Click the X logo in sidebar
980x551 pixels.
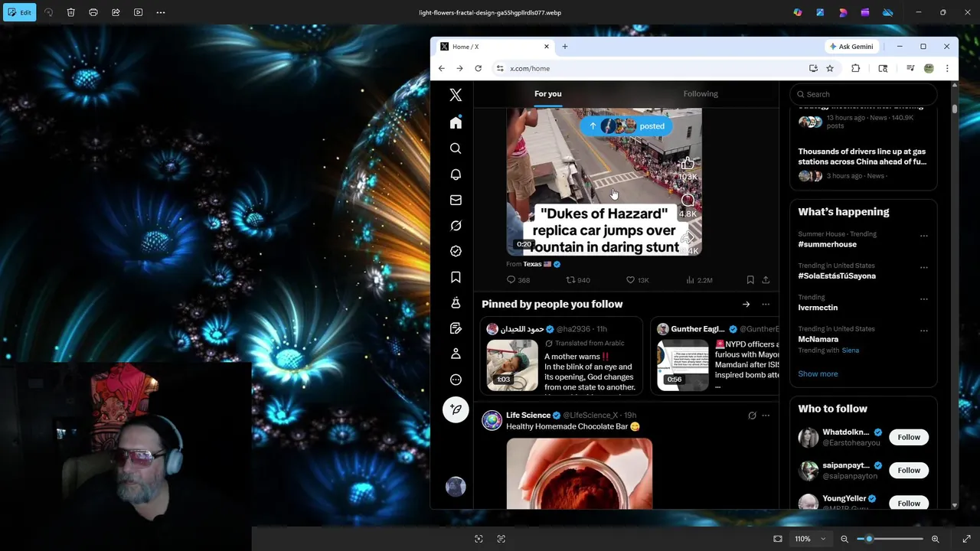coord(456,95)
